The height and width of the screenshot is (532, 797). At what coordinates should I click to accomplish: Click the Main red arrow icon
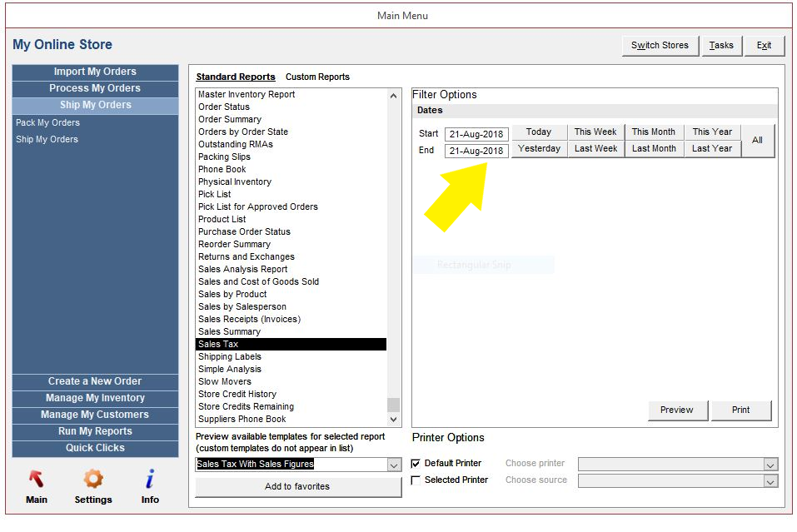(x=36, y=480)
